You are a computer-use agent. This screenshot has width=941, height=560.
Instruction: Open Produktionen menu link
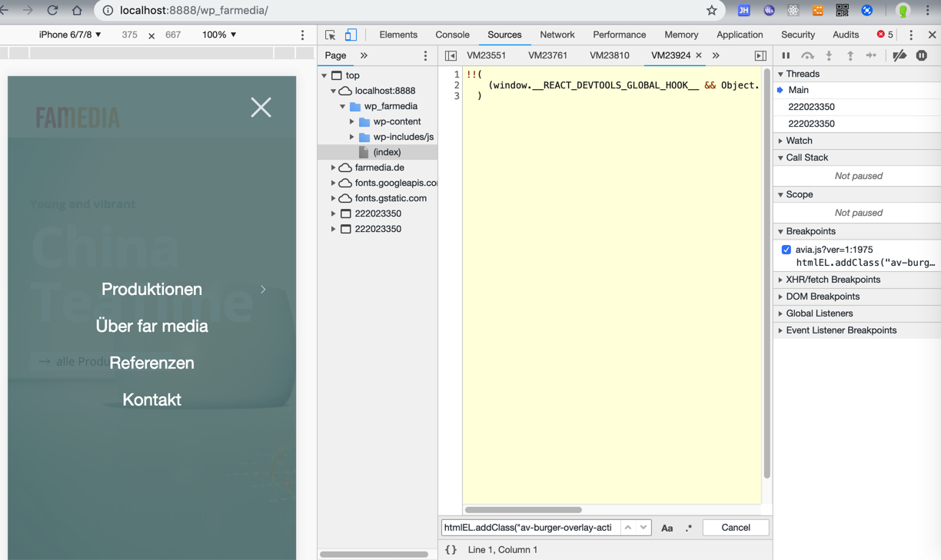point(151,289)
